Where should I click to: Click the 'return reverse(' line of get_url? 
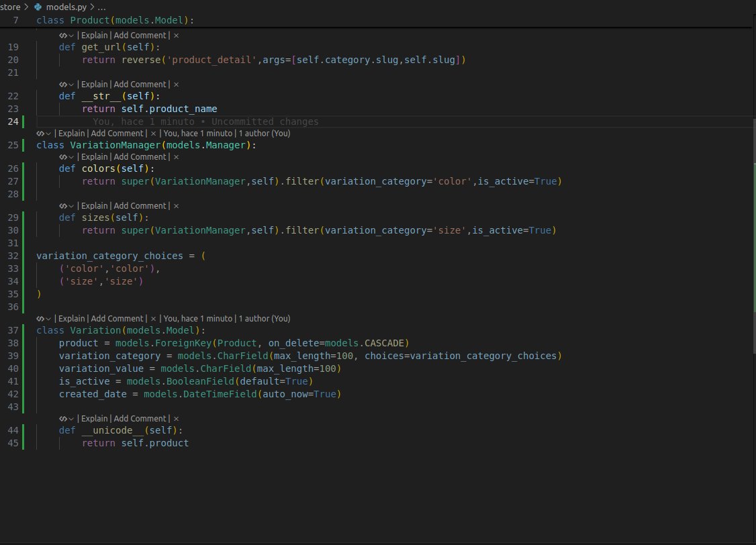click(274, 60)
